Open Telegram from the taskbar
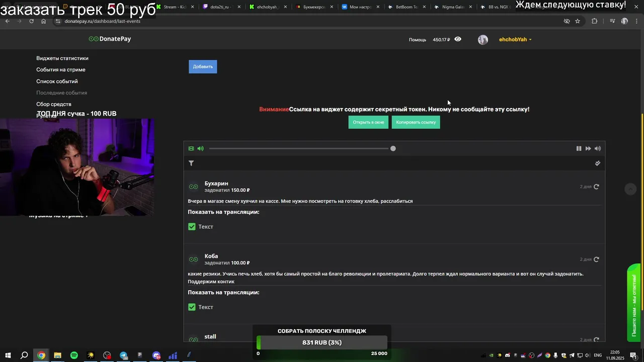This screenshot has height=362, width=644. (123, 355)
